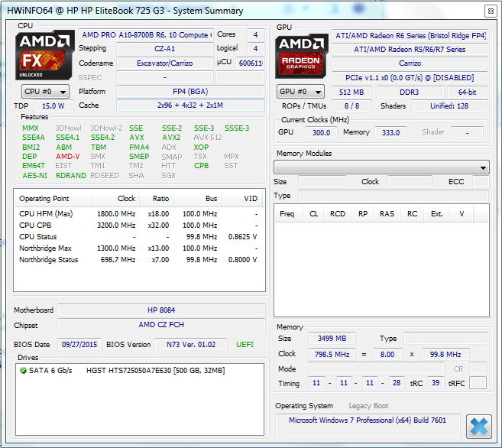Click the BIOS Date field 09/27/2015
The image size is (502, 448).
(x=79, y=345)
